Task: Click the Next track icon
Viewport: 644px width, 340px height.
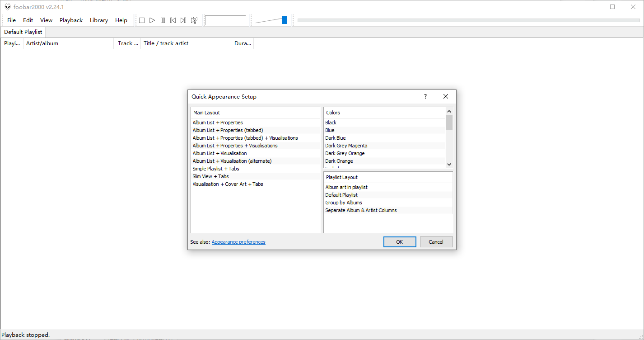Action: pyautogui.click(x=183, y=20)
